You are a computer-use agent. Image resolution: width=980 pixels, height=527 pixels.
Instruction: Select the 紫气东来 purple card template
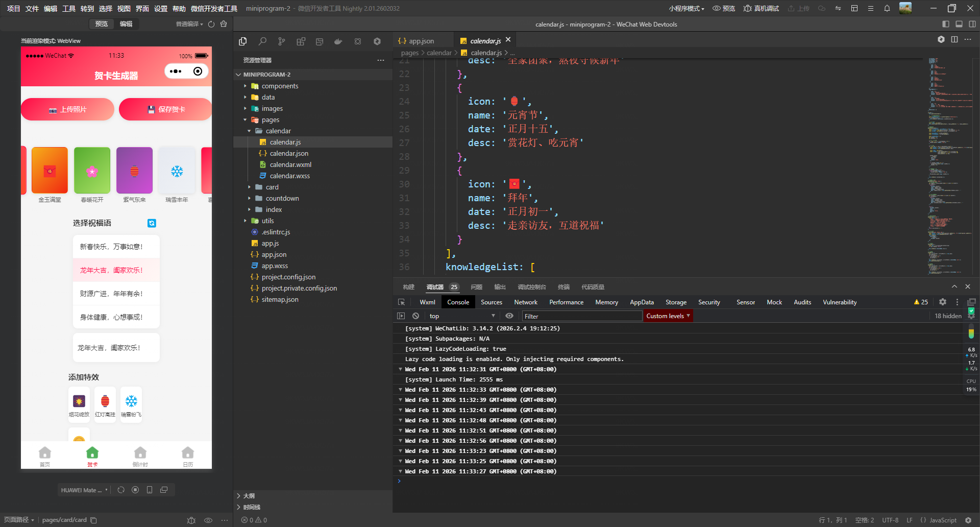[x=134, y=171]
